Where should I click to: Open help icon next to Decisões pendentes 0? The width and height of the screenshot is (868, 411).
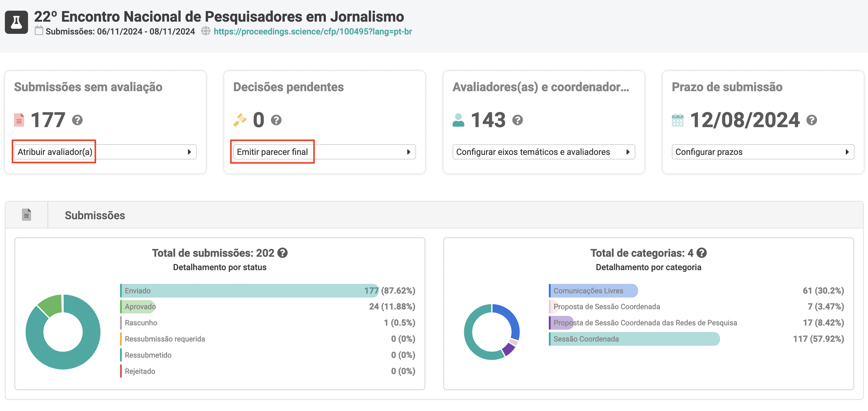276,120
